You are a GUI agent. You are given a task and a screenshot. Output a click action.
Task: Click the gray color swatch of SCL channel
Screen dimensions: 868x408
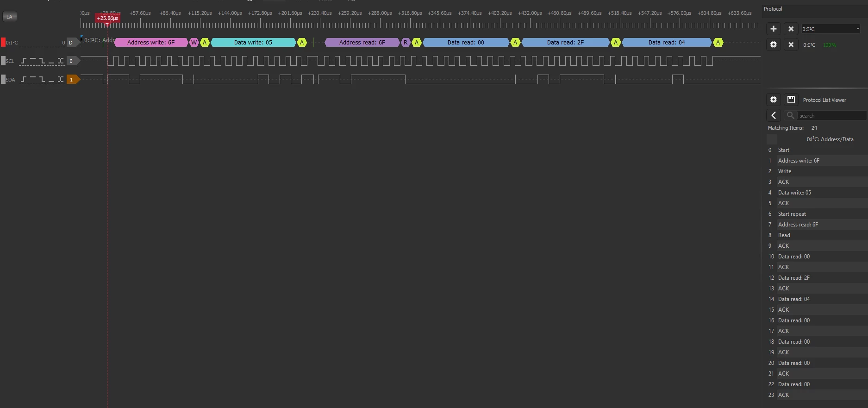point(3,61)
